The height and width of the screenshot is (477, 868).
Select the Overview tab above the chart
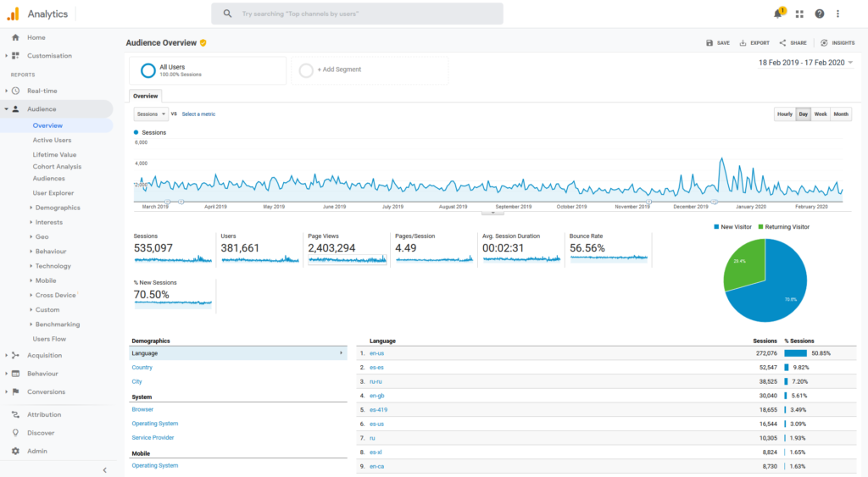145,96
